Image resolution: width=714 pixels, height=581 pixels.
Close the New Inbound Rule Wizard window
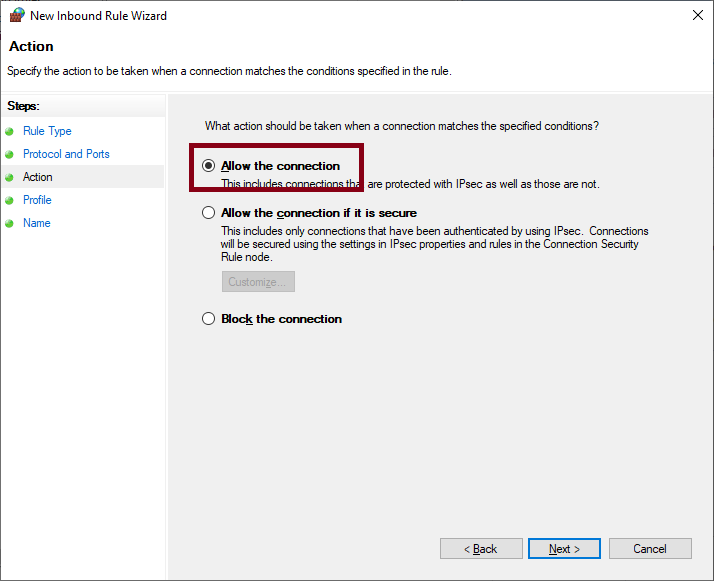[698, 15]
